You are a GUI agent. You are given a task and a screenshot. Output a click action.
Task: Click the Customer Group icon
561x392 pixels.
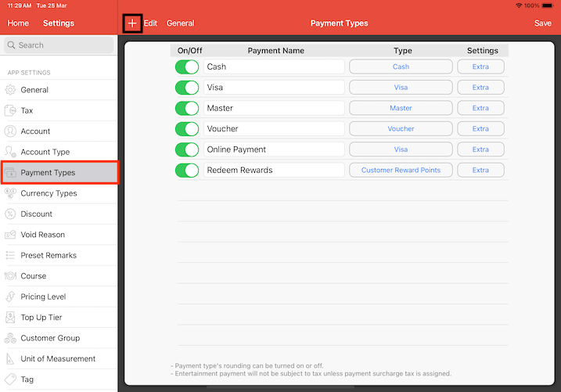(x=10, y=338)
